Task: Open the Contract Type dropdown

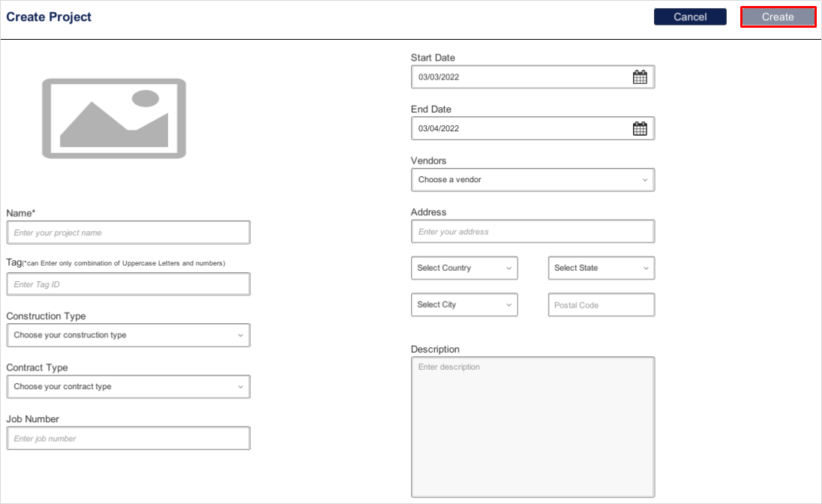Action: pos(128,386)
